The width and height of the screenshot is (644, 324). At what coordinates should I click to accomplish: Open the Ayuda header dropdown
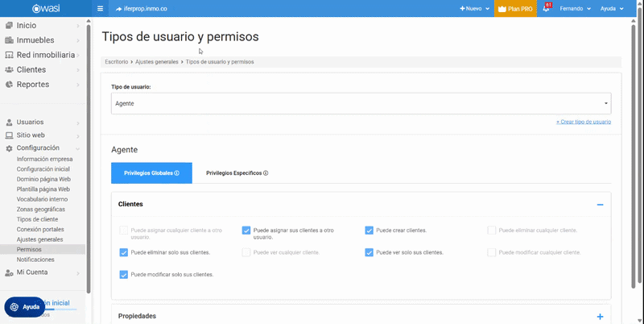click(612, 9)
